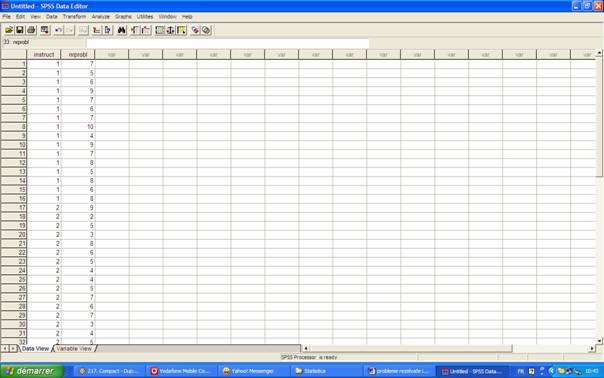The height and width of the screenshot is (378, 604).
Task: Click the Insert Variable toolbar icon
Action: coord(146,30)
